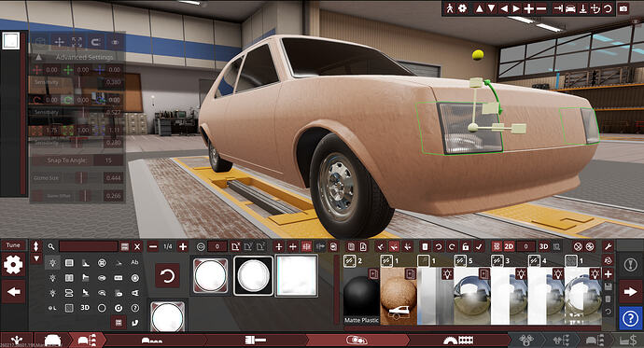Redo with the clockwise arrow
Image resolution: width=644 pixels, height=348 pixels.
[452, 246]
